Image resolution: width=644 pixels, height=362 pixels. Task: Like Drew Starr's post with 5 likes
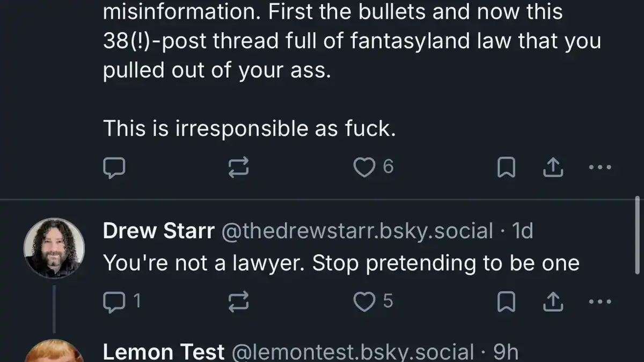click(374, 302)
